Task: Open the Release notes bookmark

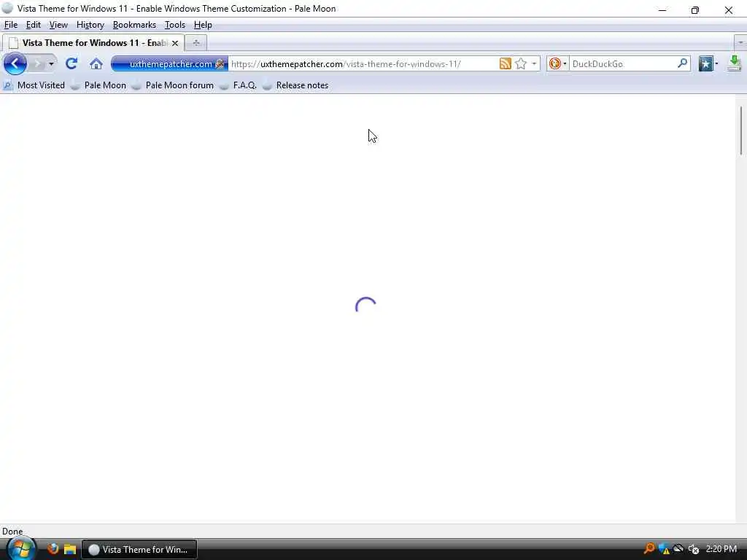Action: click(295, 85)
